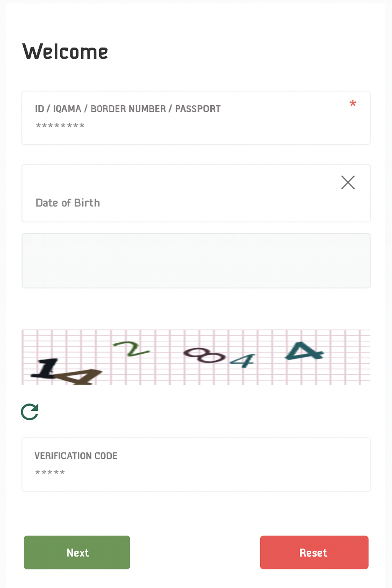Click the VERIFICATION CODE label

tap(76, 456)
